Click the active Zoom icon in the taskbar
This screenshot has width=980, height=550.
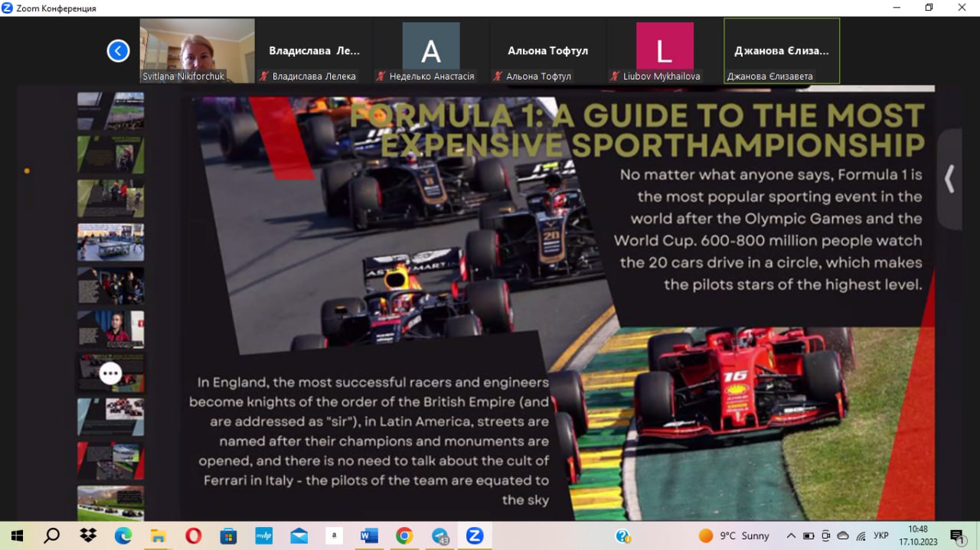[475, 536]
